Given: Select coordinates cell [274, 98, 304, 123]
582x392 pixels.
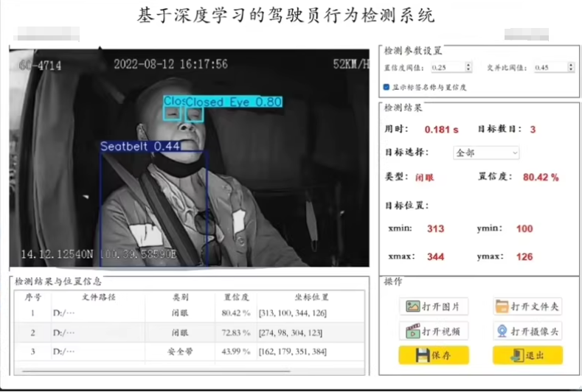Looking at the screenshot, I should point(290,332).
